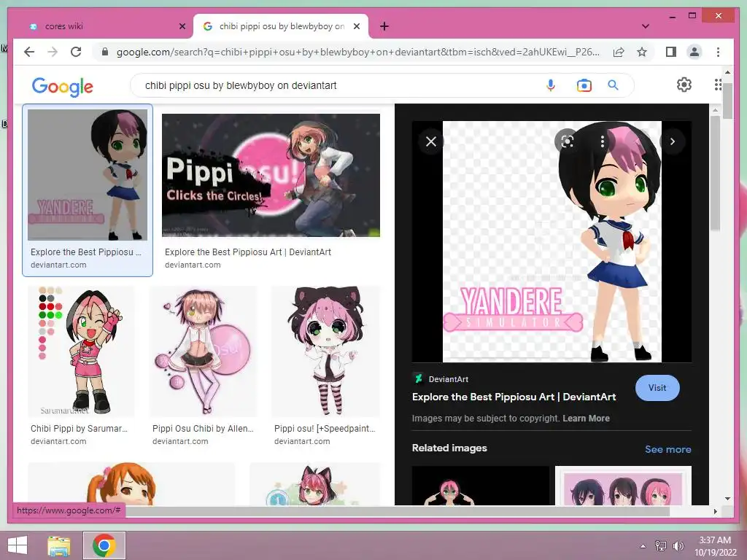
Task: Click preview panel vertical scrollbar thumb
Action: (715, 173)
